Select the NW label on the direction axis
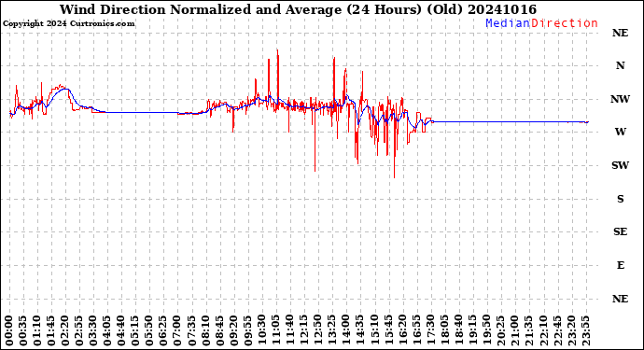The width and height of the screenshot is (644, 350). (620, 99)
